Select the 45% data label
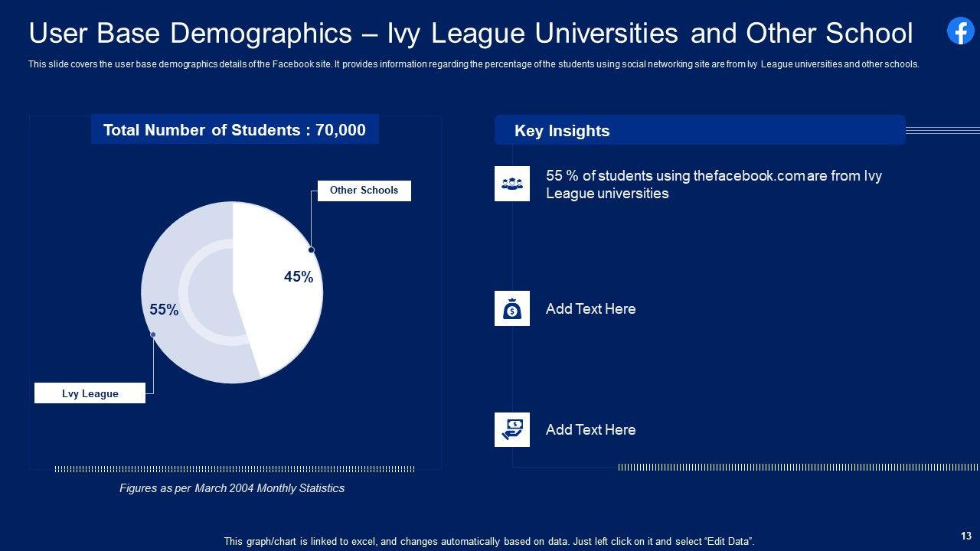The image size is (980, 551). (x=299, y=277)
